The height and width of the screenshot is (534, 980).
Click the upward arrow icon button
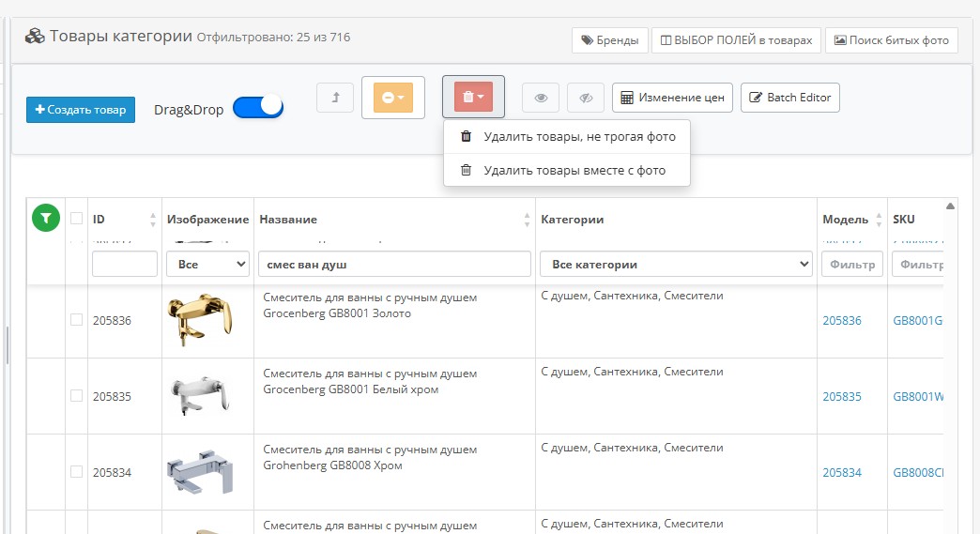(x=335, y=98)
